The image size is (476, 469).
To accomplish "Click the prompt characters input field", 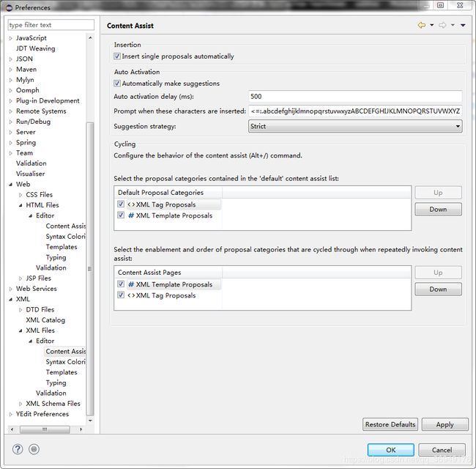I will click(355, 111).
